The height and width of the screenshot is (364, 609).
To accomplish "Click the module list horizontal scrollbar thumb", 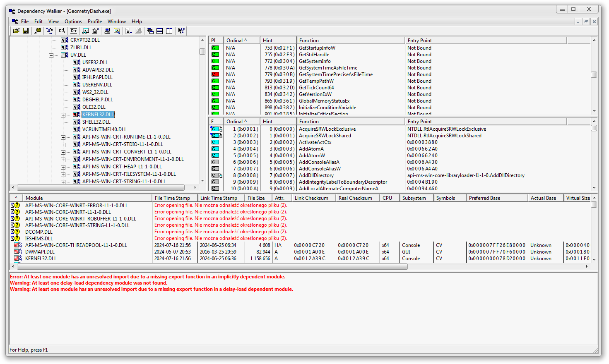I will [x=212, y=267].
